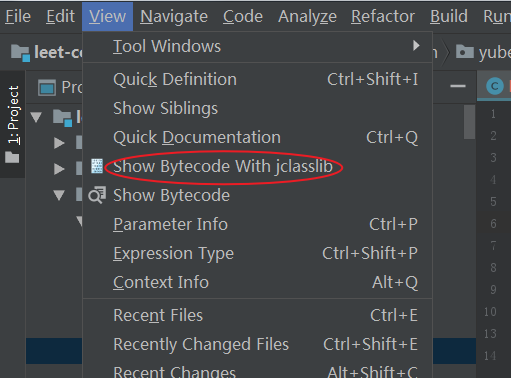Collapse the root project tree node
The height and width of the screenshot is (378, 511).
(36, 117)
